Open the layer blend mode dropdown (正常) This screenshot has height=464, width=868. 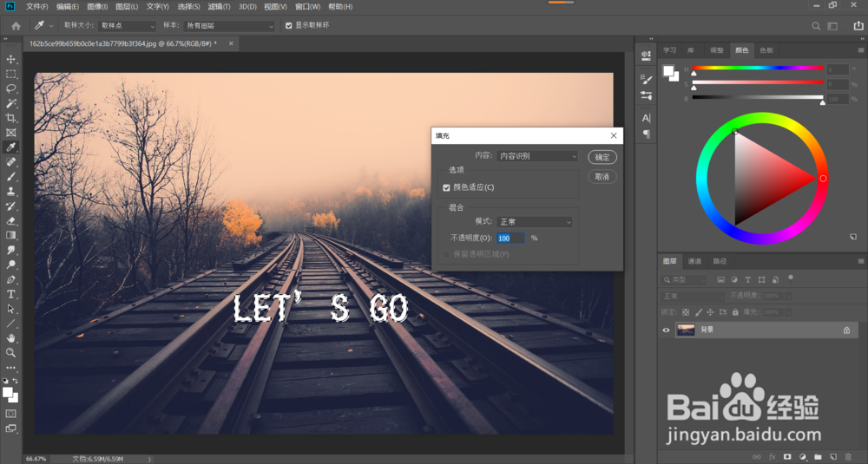[x=692, y=297]
